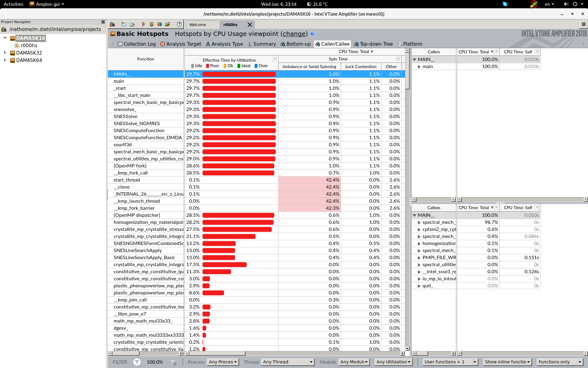This screenshot has width=588, height=368.
Task: Click the Compare Results toolbar icon
Action: (x=159, y=24)
